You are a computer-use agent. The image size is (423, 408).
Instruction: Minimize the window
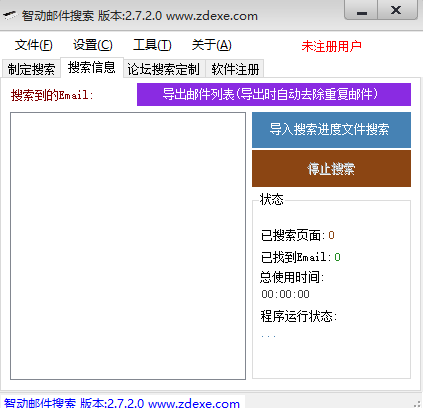(361, 10)
